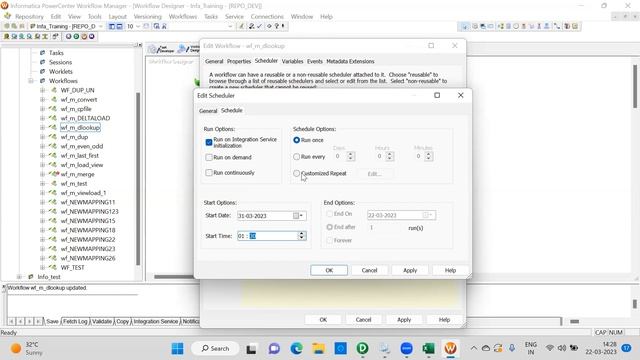
Task: Click the Search box on the taskbar
Action: pyautogui.click(x=215, y=349)
